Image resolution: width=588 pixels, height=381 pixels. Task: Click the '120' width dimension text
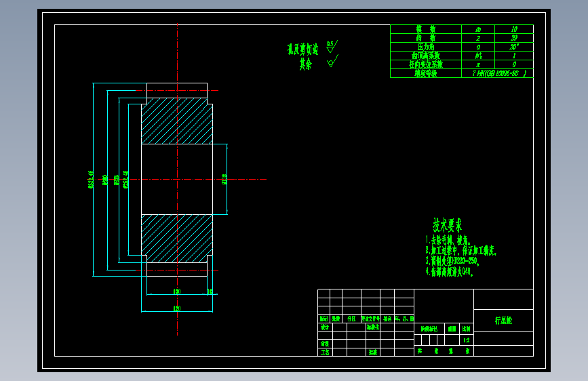pos(177,308)
